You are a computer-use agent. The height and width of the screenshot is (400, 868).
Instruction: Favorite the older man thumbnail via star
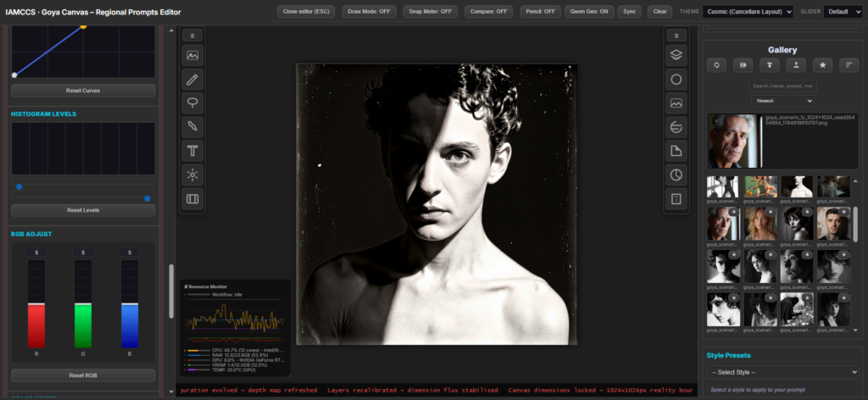coord(733,212)
